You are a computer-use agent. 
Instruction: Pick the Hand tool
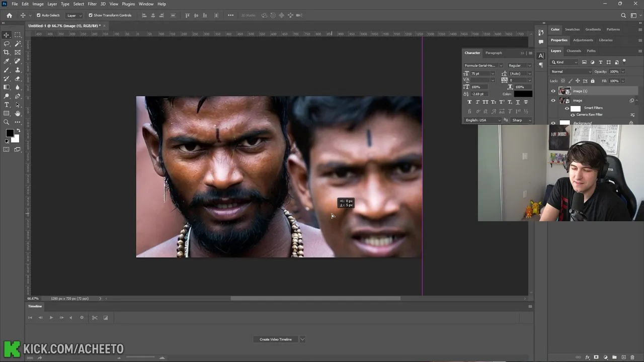[18, 113]
